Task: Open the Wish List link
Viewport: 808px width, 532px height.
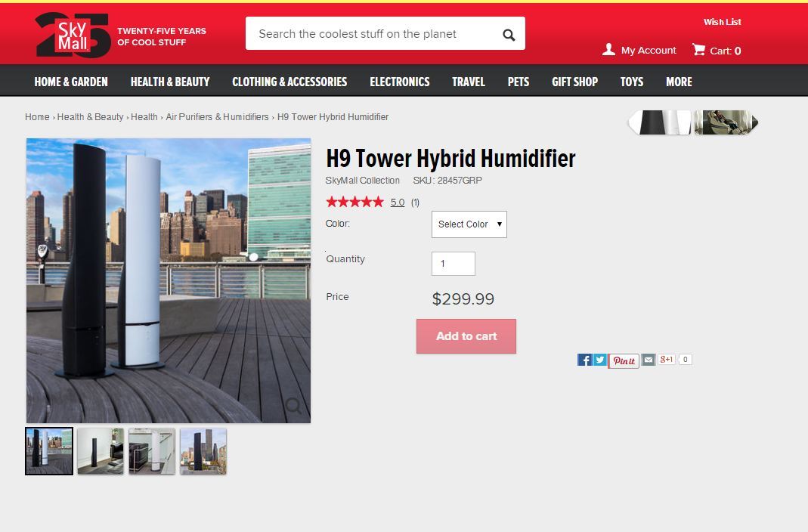Action: [722, 22]
